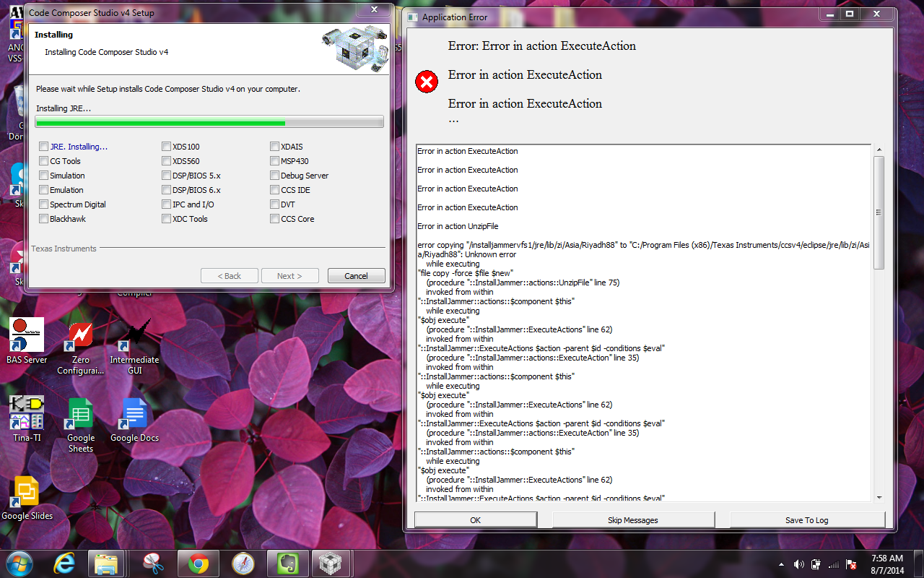Viewport: 924px width, 578px height.
Task: Open the Windows Start menu
Action: pyautogui.click(x=19, y=563)
